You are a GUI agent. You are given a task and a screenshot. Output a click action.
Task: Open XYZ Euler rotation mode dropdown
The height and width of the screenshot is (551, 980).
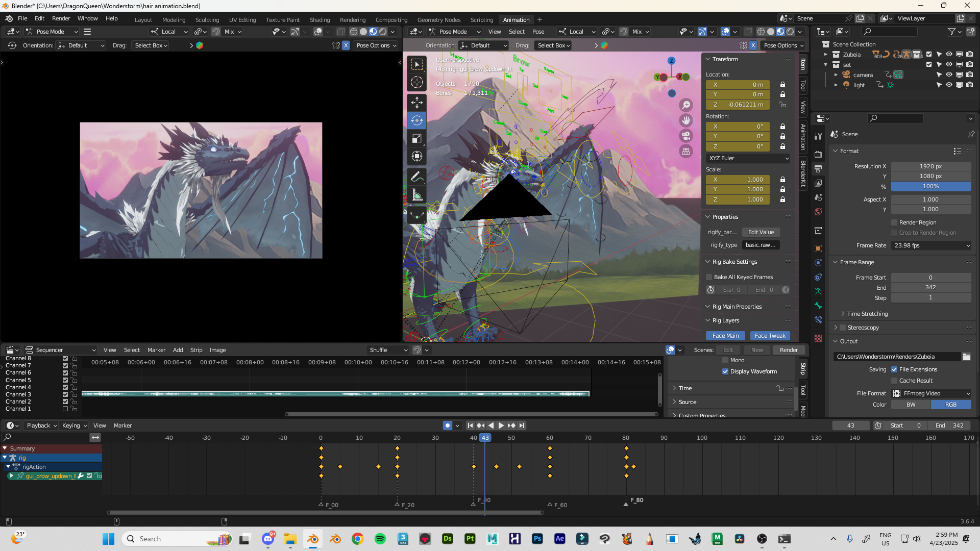(748, 158)
